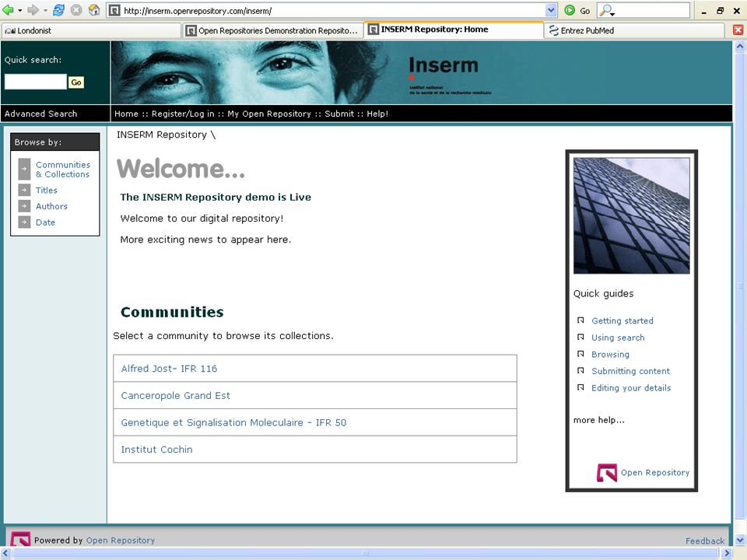Select the INSERM Repository: Home tab
The width and height of the screenshot is (747, 560).
(x=454, y=30)
